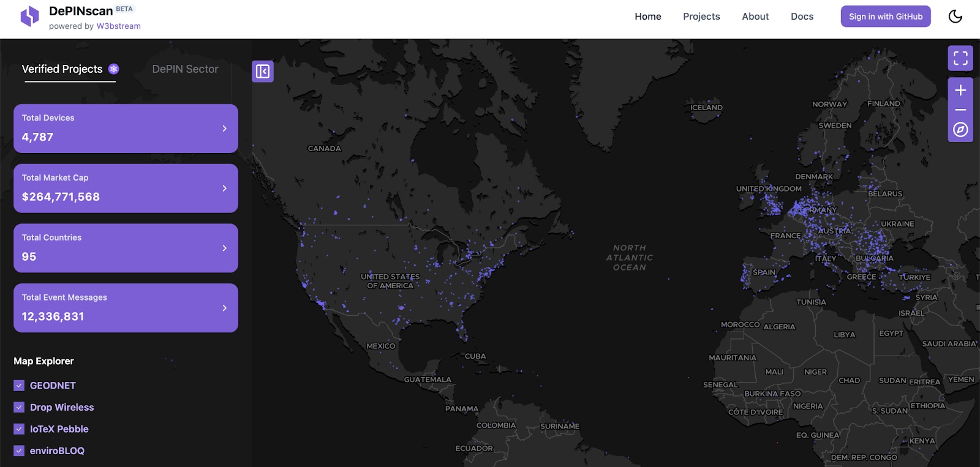
Task: Expand the Total Countries card chevron
Action: 225,248
